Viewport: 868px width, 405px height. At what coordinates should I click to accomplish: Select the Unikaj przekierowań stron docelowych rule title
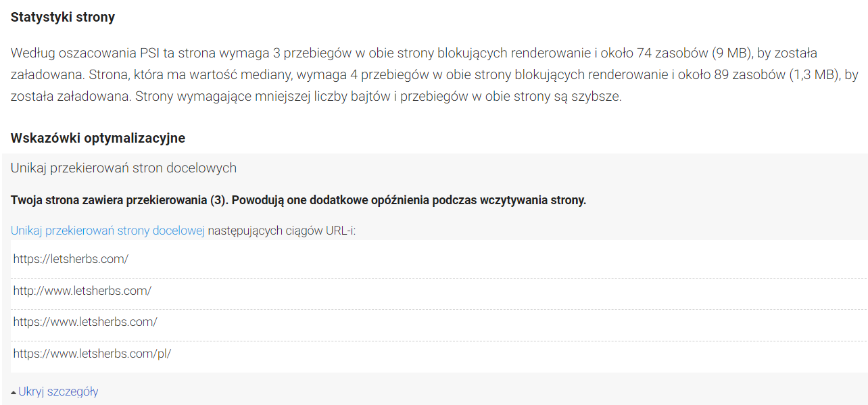click(x=124, y=168)
